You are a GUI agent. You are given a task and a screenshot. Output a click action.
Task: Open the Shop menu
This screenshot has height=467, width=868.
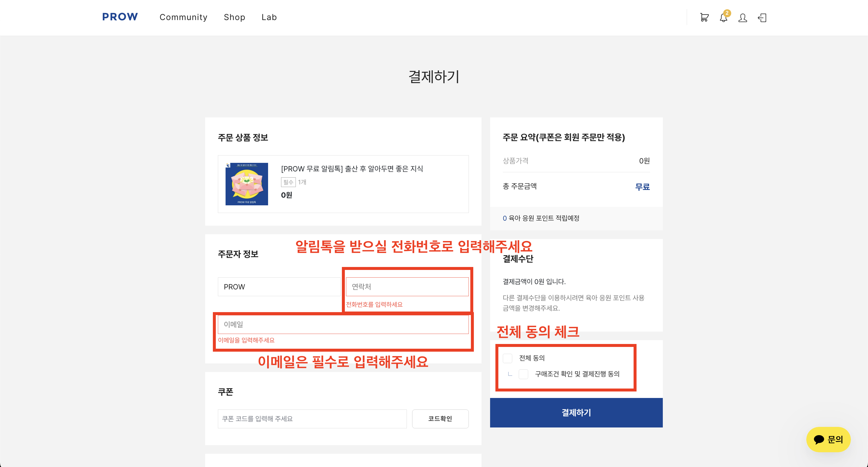coord(234,17)
